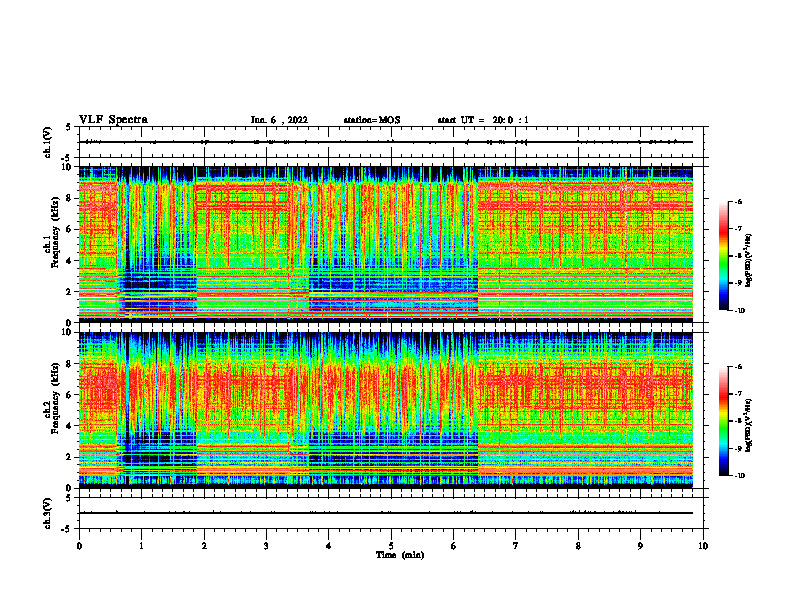Click the "ch.3(V)" waveform axis label

pyautogui.click(x=48, y=513)
